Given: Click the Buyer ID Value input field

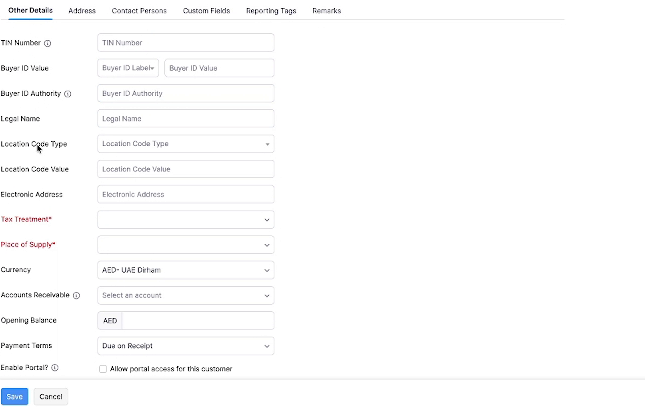Looking at the screenshot, I should [x=219, y=68].
